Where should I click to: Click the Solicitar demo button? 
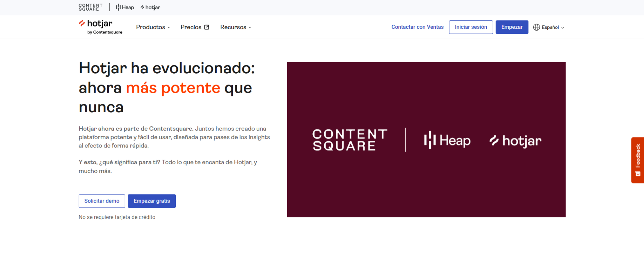(x=102, y=201)
